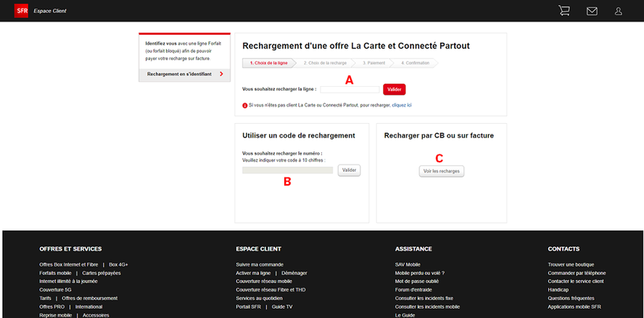
Task: Open 'Offres PRO' footer link
Action: coord(51,306)
